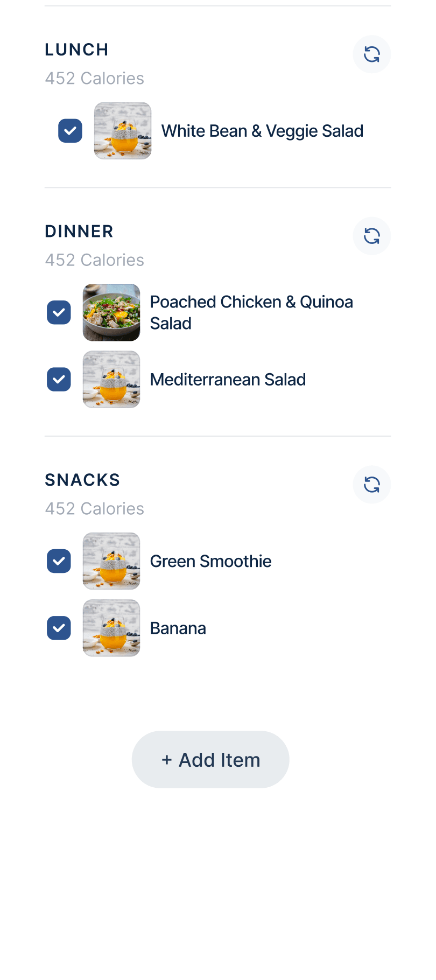436x980 pixels.
Task: Tap the Poached Chicken & Quinoa Salad image
Action: point(111,312)
